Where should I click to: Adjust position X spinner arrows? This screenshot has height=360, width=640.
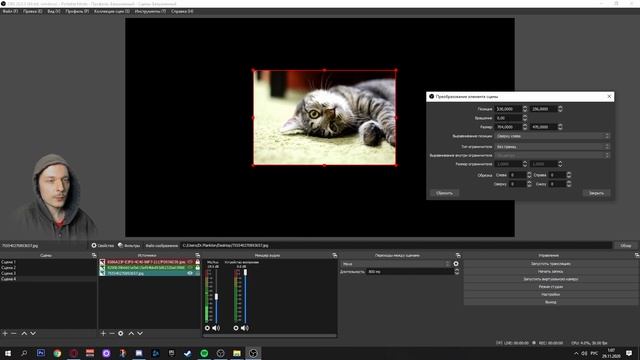pos(525,109)
